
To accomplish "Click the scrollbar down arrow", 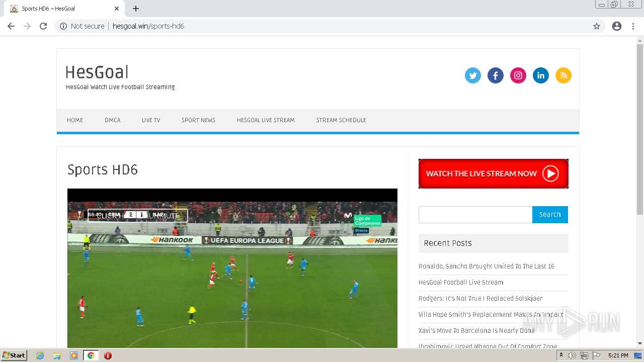I will 640,344.
